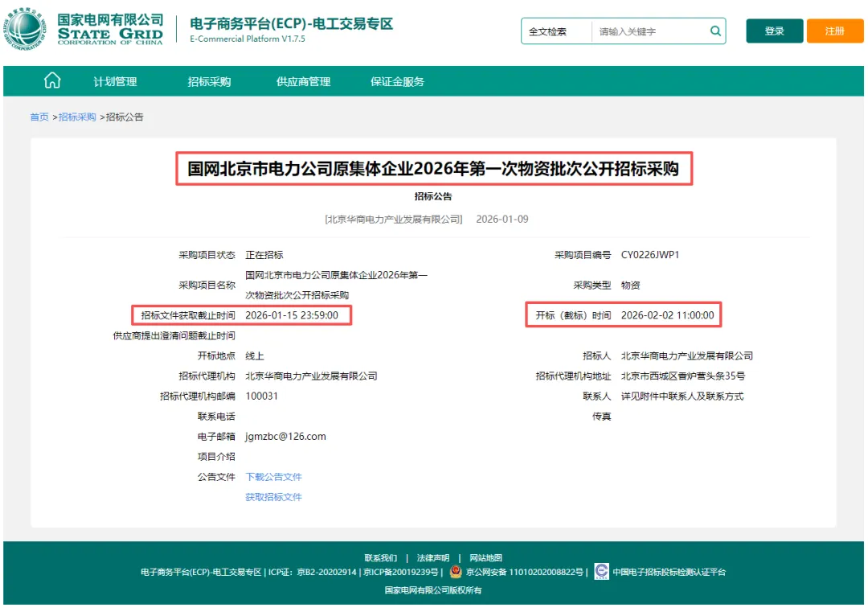Viewport: 868px width, 608px height.
Task: Click the postcode value 100031
Action: pos(262,396)
